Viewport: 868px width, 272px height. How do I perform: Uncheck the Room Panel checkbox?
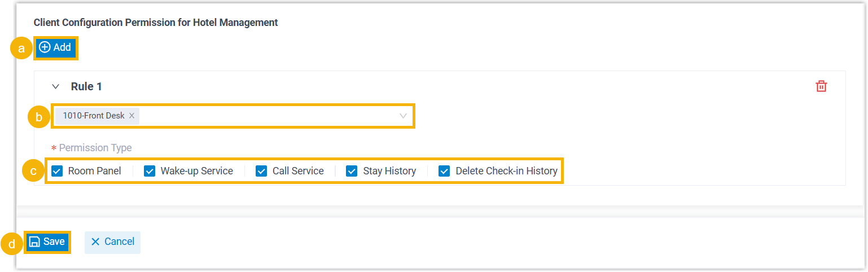click(x=57, y=171)
